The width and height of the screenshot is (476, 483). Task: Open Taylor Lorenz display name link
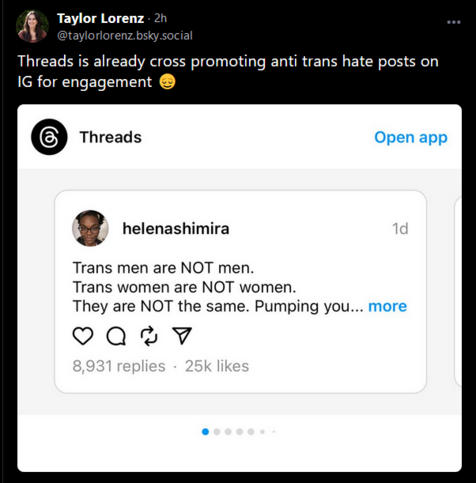click(x=100, y=18)
